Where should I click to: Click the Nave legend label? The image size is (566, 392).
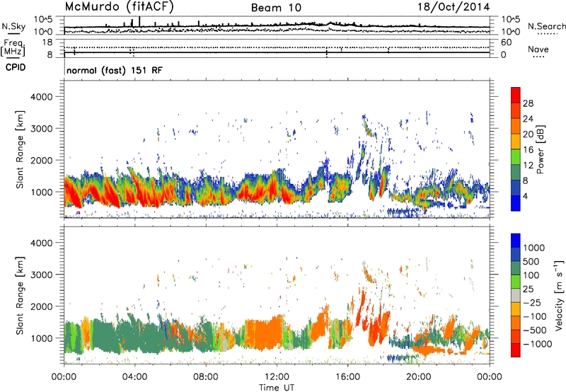538,50
